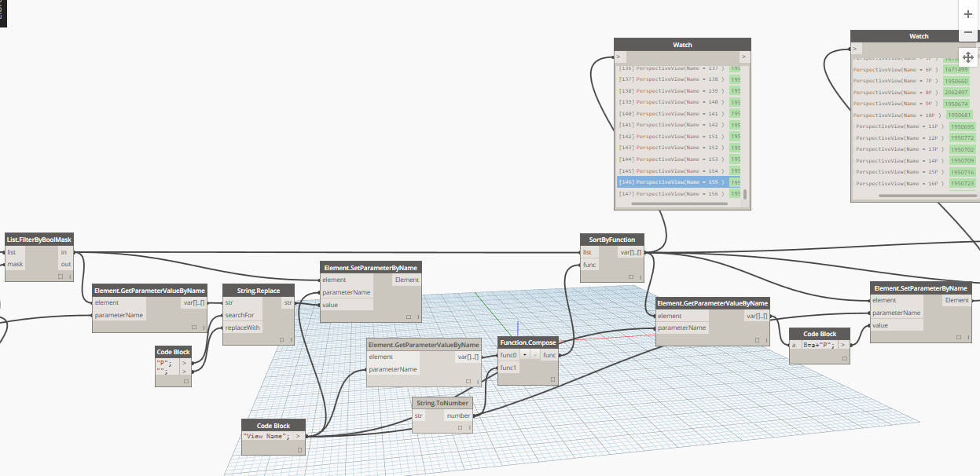980x476 pixels.
Task: Toggle preview box on B=a+"P" Code Block
Action: pos(846,358)
